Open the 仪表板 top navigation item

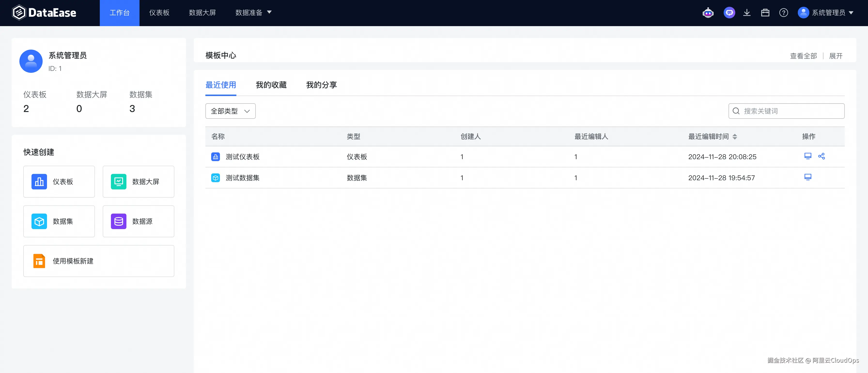159,13
